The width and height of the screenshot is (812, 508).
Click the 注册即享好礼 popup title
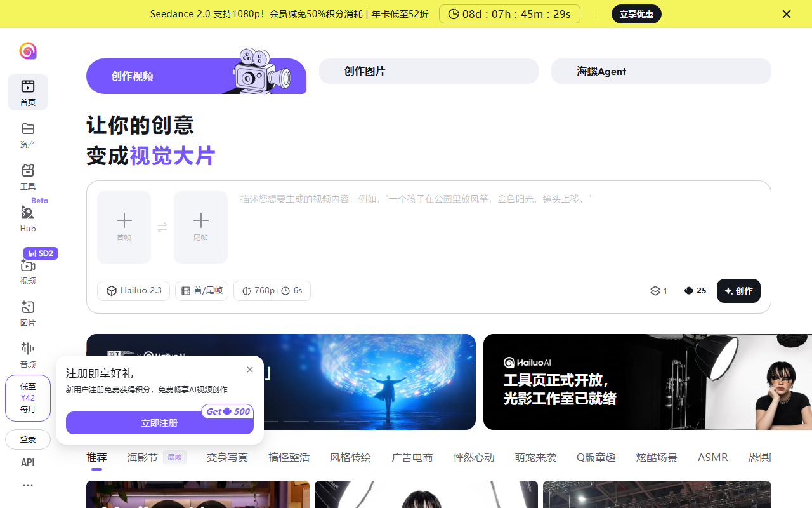coord(100,373)
